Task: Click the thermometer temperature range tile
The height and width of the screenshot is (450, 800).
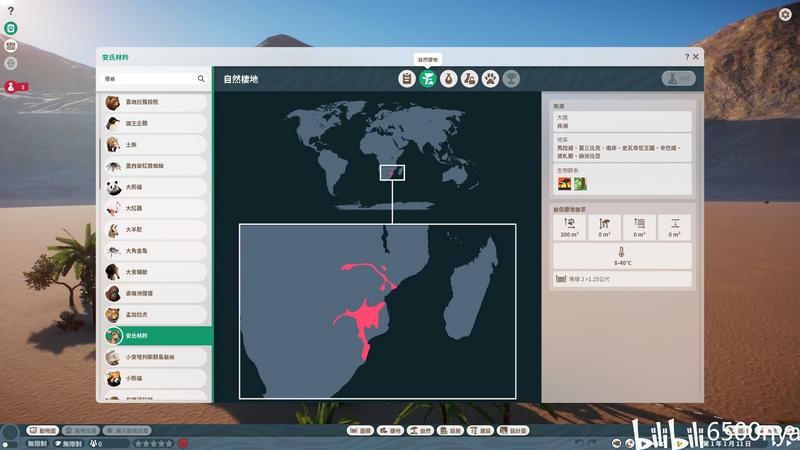Action: pos(622,256)
